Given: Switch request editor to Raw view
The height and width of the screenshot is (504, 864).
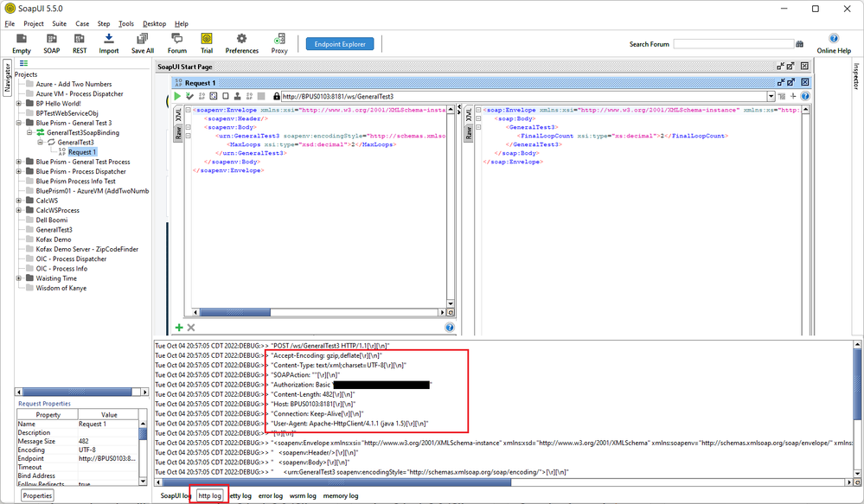Looking at the screenshot, I should click(179, 132).
